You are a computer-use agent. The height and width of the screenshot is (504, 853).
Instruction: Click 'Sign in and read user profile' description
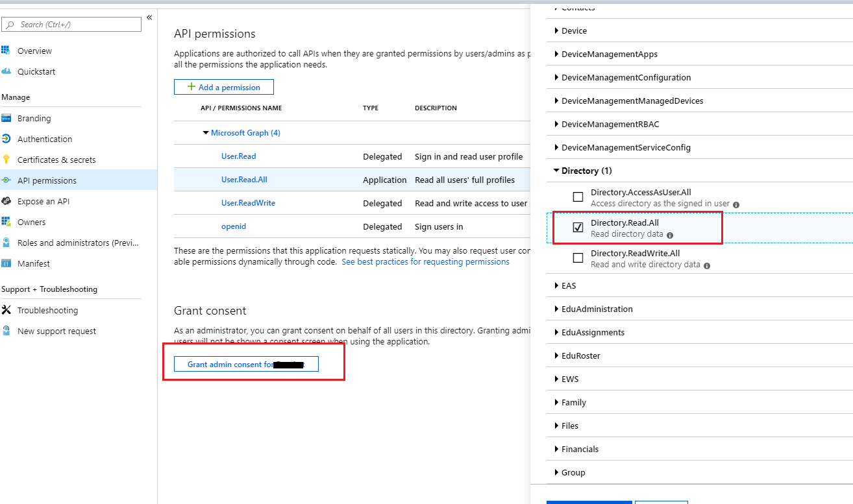click(x=469, y=156)
